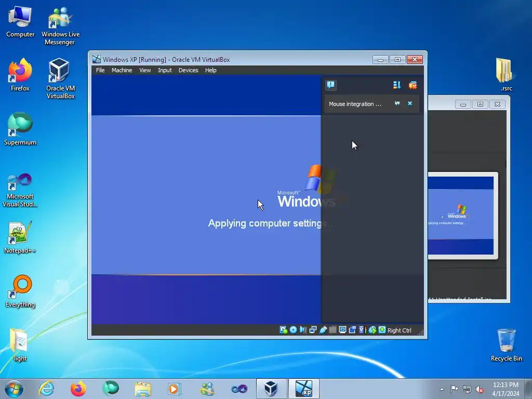Image resolution: width=532 pixels, height=399 pixels.
Task: Select the Recycle Bin icon
Action: tap(506, 345)
